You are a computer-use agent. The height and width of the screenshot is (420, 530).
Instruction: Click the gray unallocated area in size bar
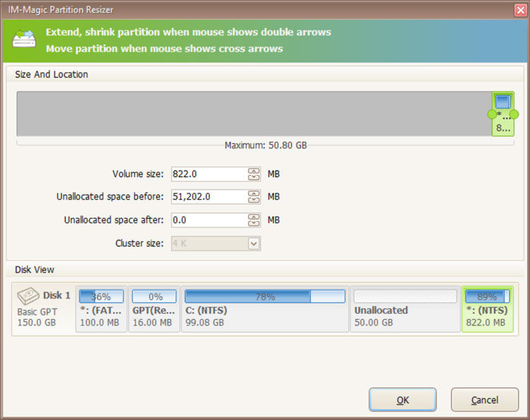[x=254, y=114]
